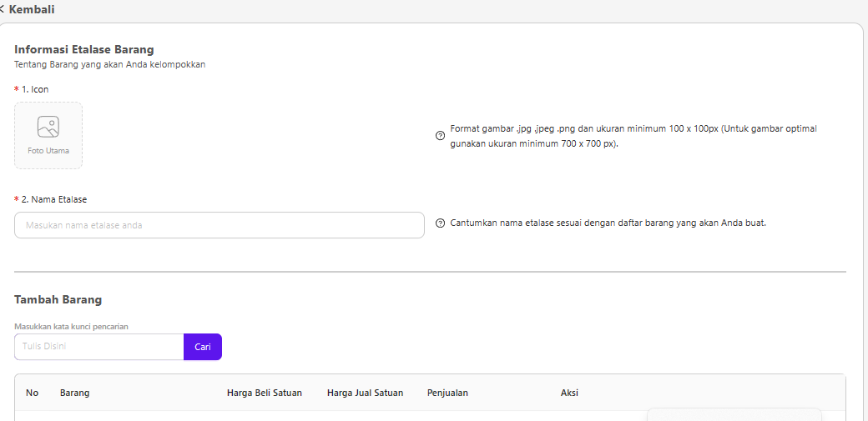Viewport: 868px width, 421px height.
Task: Click the Foto Utama caption text
Action: pyautogui.click(x=48, y=151)
